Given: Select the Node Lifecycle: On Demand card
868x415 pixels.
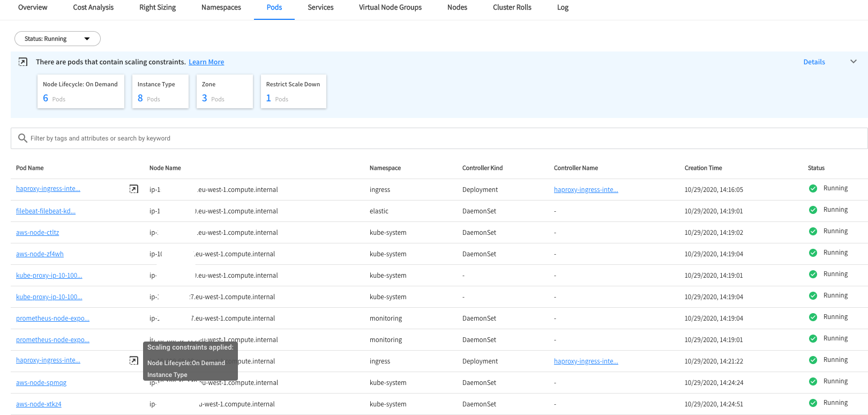Looking at the screenshot, I should (x=80, y=91).
